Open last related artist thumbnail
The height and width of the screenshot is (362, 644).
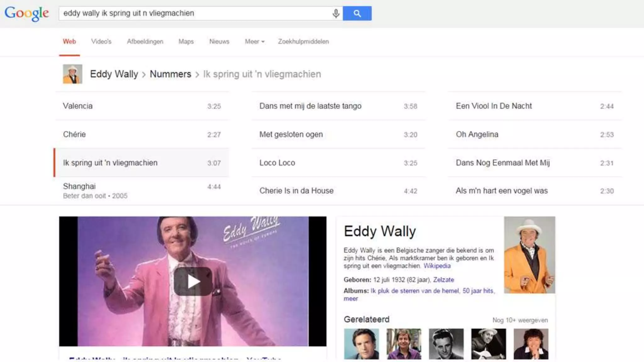[x=531, y=344]
